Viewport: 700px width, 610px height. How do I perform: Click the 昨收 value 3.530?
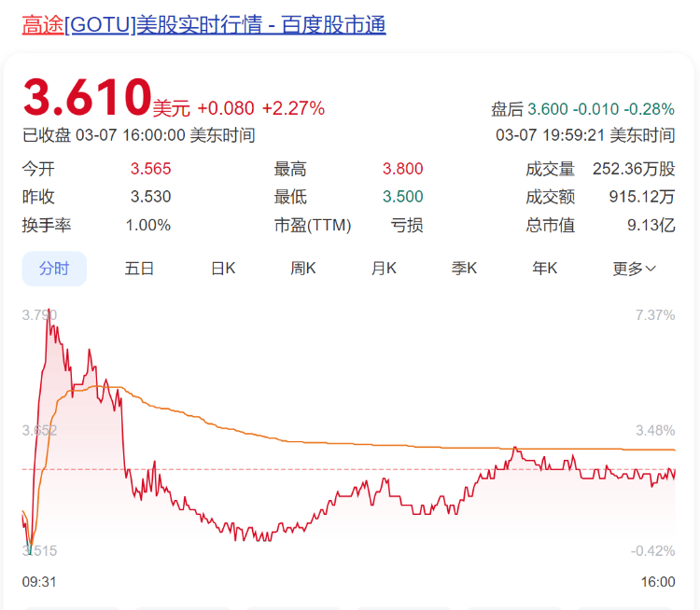click(x=151, y=197)
